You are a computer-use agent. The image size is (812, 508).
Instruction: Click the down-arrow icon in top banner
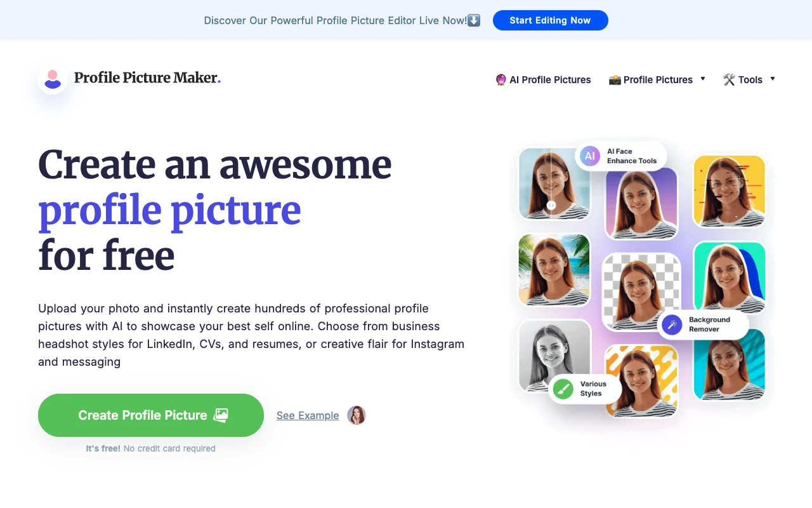click(x=474, y=20)
